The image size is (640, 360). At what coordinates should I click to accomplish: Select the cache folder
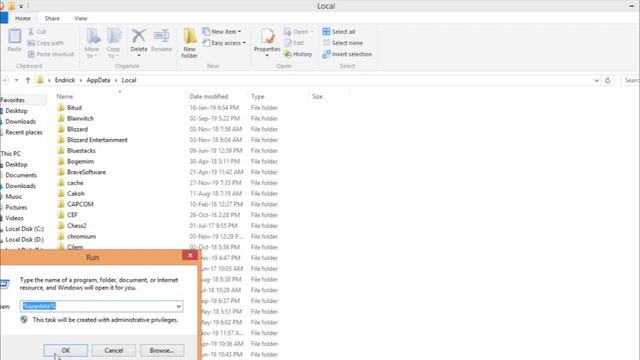tap(75, 182)
